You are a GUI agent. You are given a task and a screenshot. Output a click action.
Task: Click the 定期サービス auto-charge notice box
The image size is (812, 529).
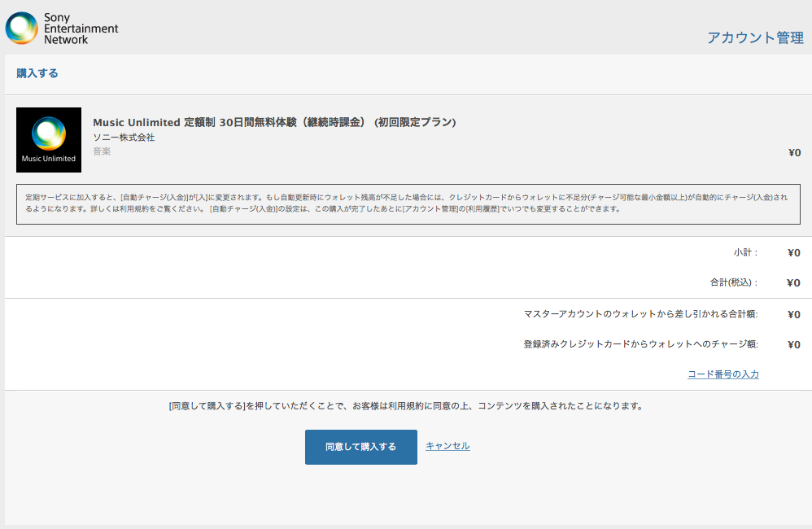pyautogui.click(x=408, y=204)
